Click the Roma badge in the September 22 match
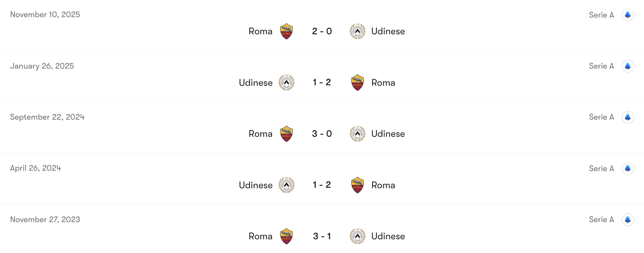The image size is (644, 253). 286,133
